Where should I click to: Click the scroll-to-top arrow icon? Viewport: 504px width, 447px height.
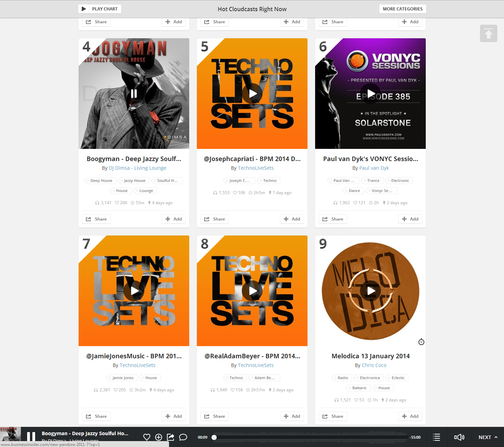488,33
